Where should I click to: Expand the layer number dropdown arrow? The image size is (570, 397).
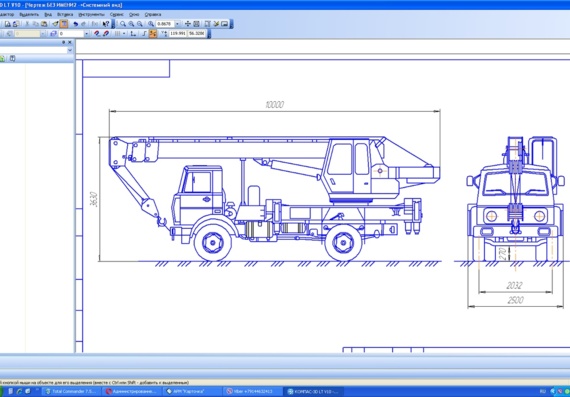tap(86, 33)
